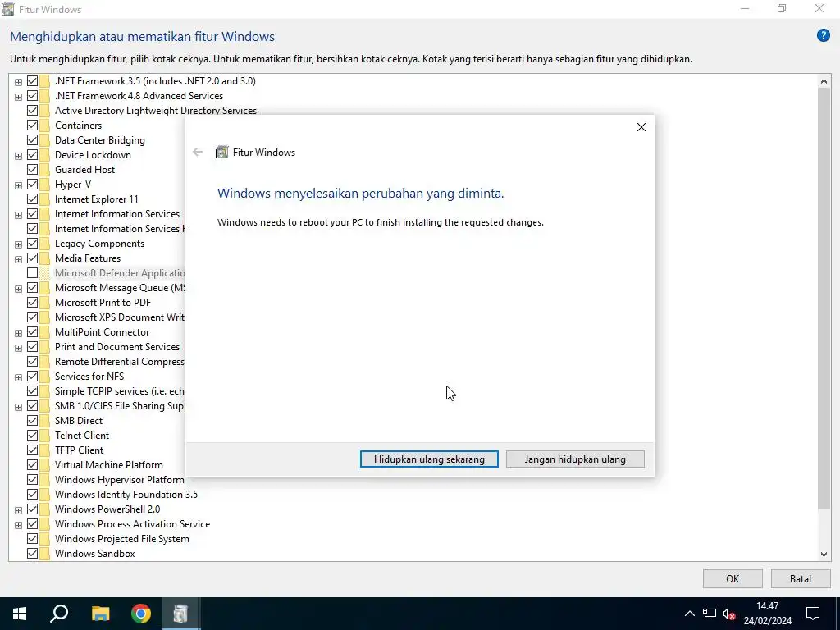Viewport: 840px width, 630px height.
Task: Expand Windows Process Activation Service node
Action: click(18, 525)
